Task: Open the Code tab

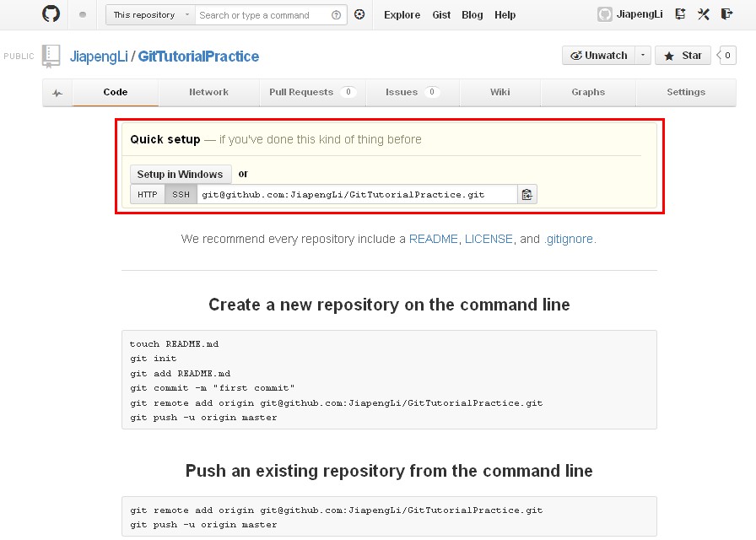Action: [116, 92]
